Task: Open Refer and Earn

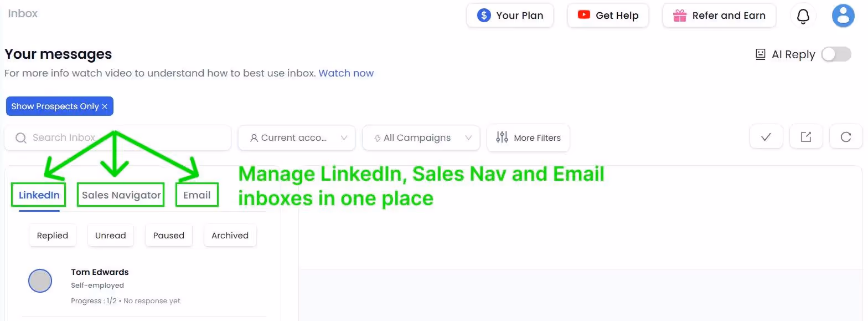Action: click(719, 16)
